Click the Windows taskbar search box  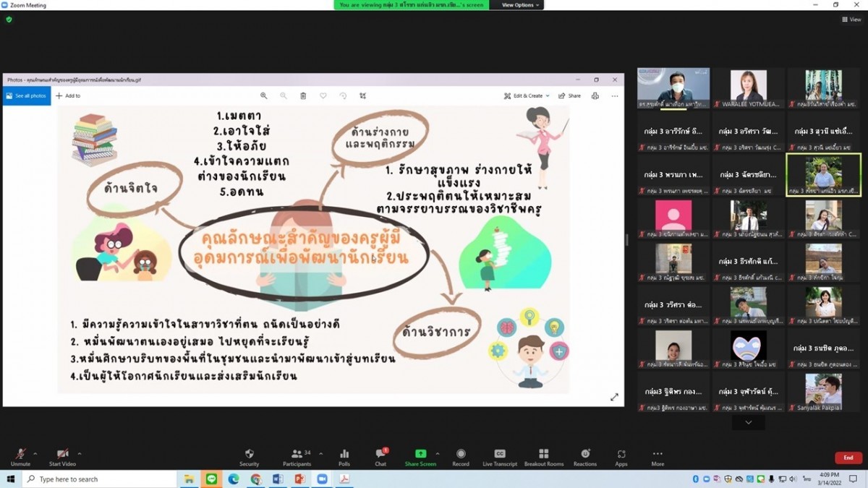click(x=100, y=479)
